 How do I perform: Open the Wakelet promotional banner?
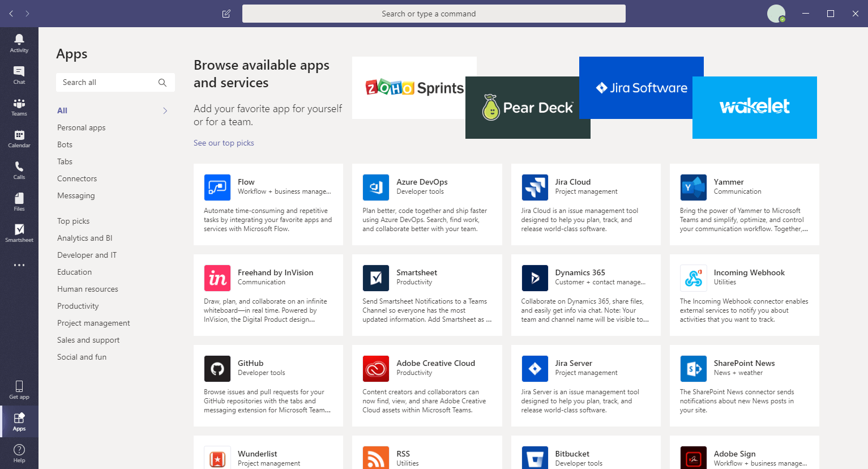754,107
